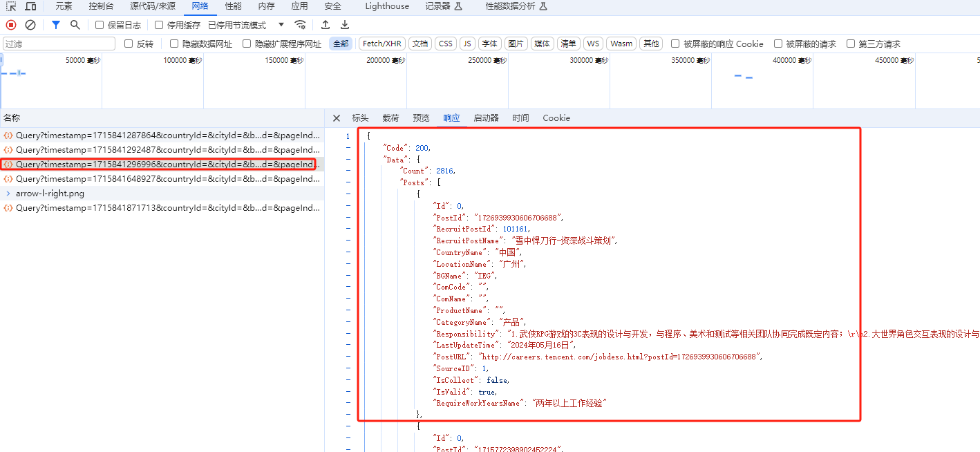Image resolution: width=980 pixels, height=452 pixels.
Task: Open 启动器 tab
Action: pyautogui.click(x=486, y=118)
